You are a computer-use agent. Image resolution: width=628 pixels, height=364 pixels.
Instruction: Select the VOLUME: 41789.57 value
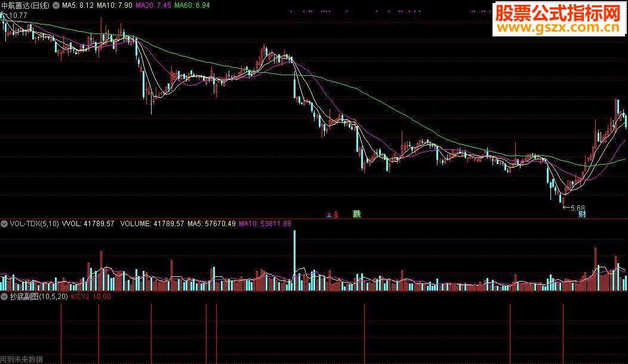coord(152,224)
